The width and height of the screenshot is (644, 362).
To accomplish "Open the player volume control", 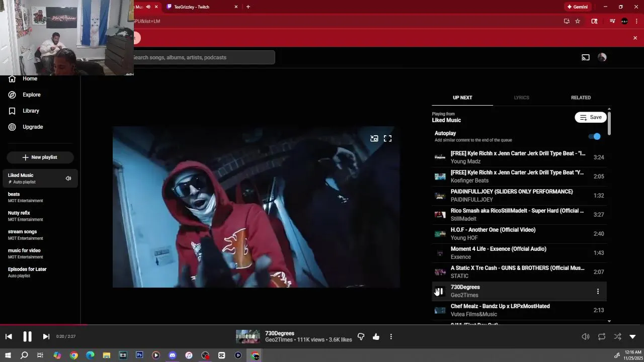I will tap(586, 336).
